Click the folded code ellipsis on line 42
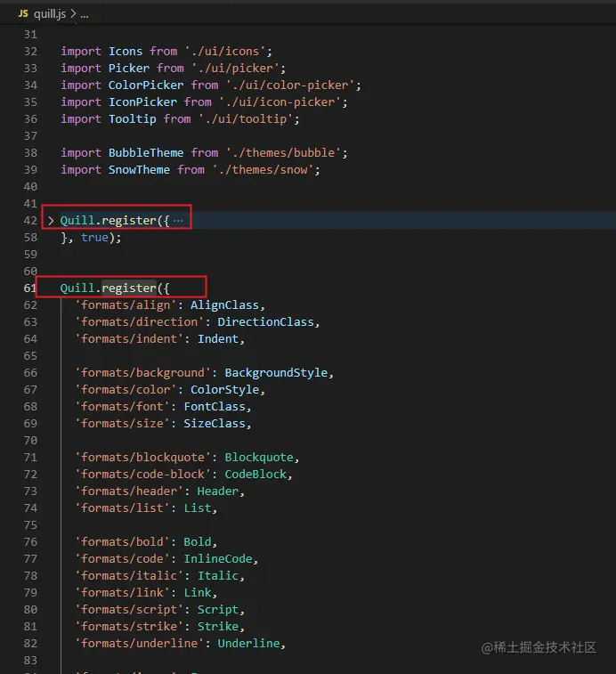 pos(178,221)
